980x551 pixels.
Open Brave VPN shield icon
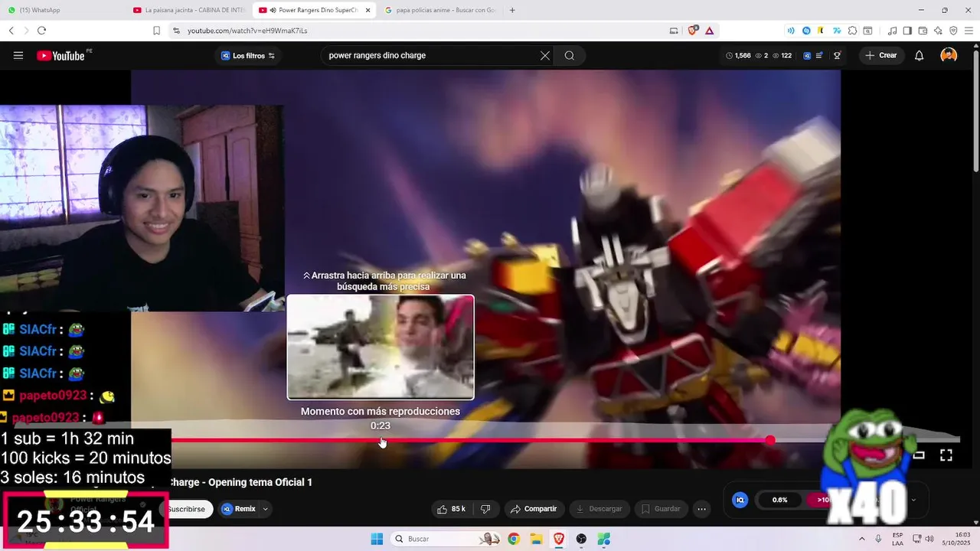(x=953, y=31)
